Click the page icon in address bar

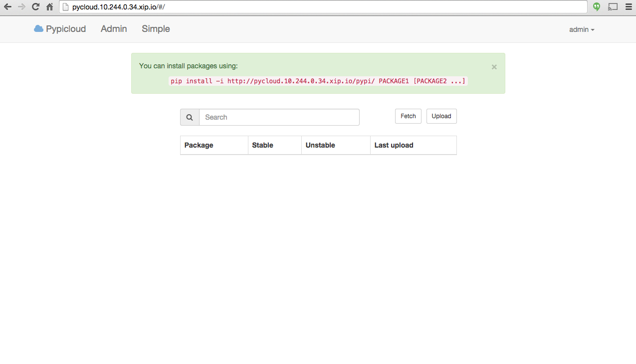[x=65, y=6]
